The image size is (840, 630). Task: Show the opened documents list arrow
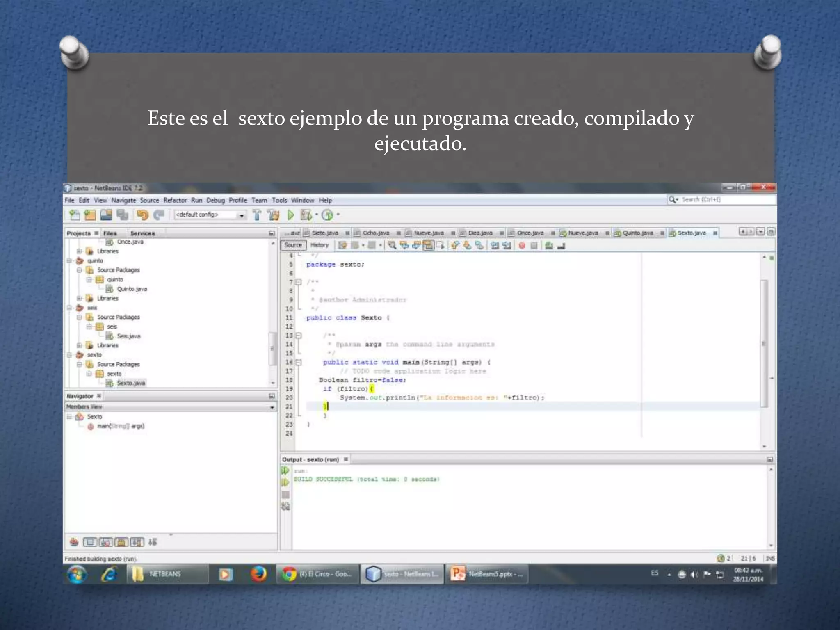[x=760, y=232]
